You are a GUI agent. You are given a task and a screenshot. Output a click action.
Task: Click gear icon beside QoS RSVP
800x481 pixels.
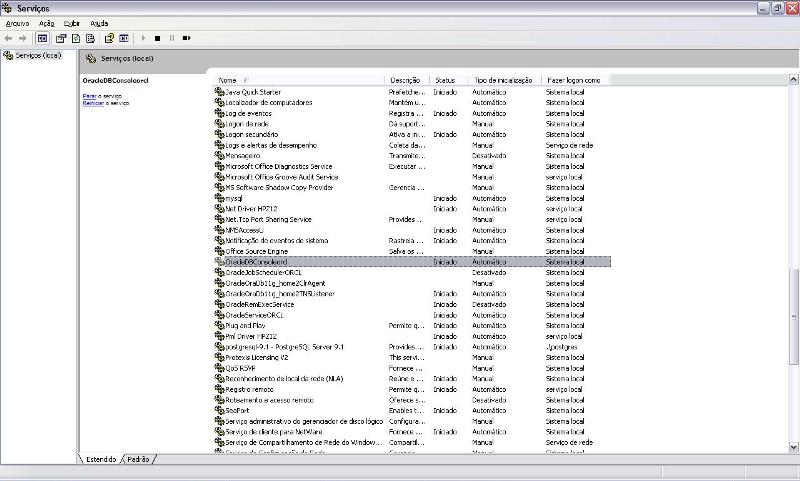[x=219, y=368]
